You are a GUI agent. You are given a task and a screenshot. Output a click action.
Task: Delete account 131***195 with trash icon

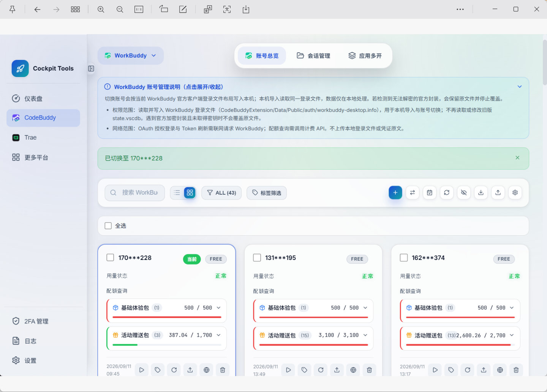click(369, 370)
